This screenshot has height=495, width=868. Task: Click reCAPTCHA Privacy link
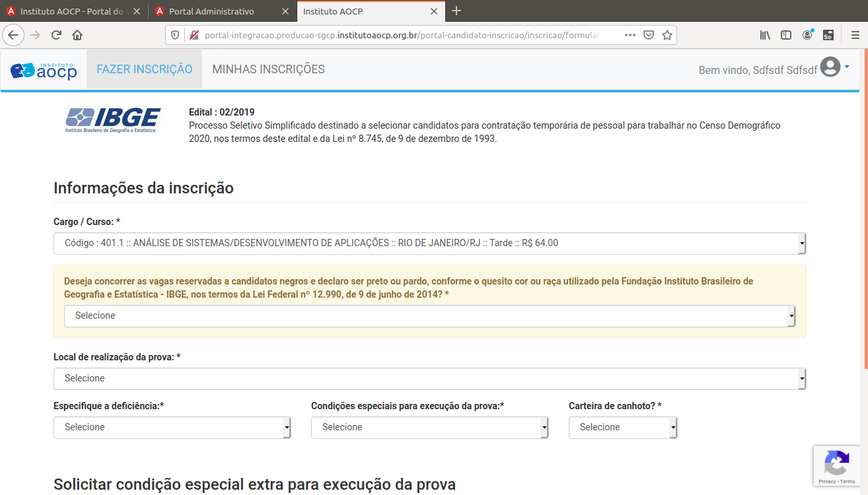826,482
